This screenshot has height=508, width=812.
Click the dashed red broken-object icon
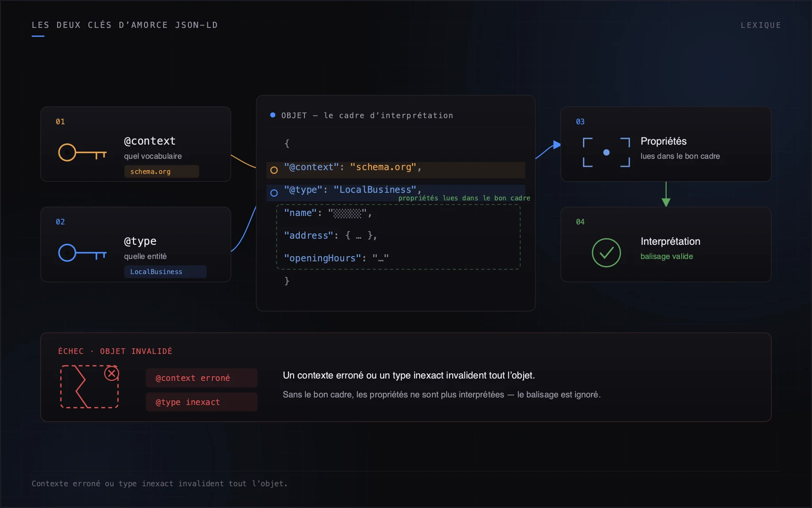pyautogui.click(x=89, y=387)
